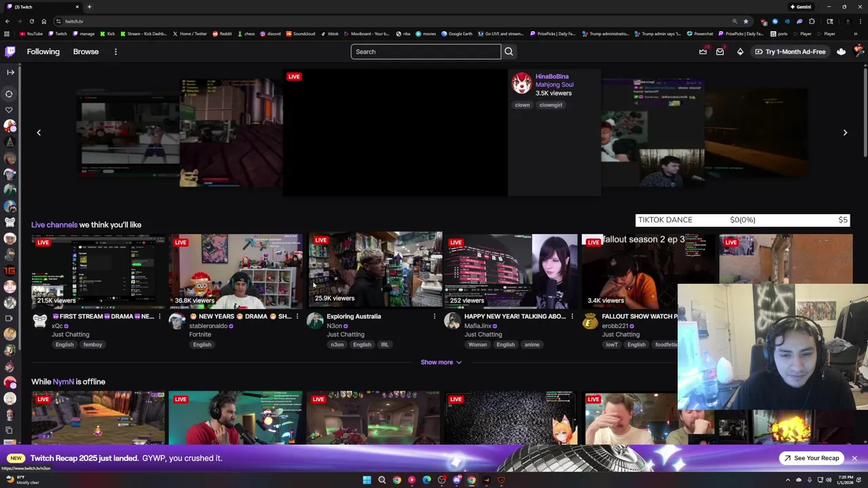Viewport: 868px width, 488px height.
Task: Expand Show more live channels
Action: tap(441, 362)
